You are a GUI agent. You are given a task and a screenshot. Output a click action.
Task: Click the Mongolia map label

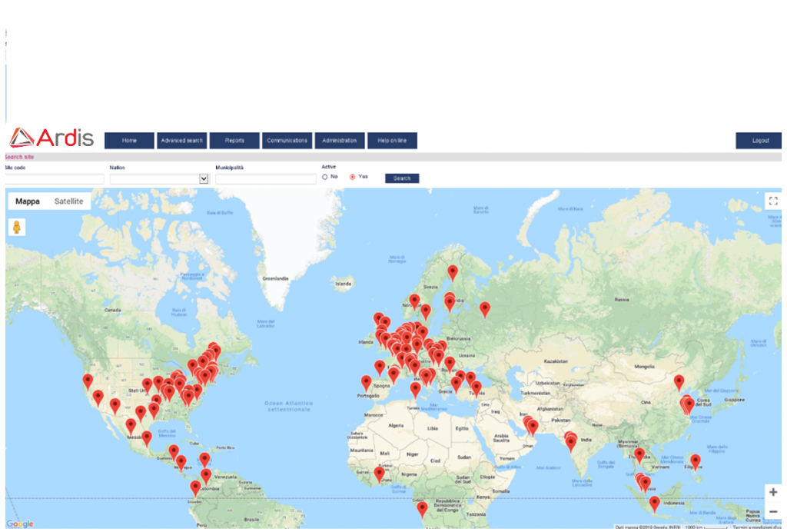tap(645, 367)
